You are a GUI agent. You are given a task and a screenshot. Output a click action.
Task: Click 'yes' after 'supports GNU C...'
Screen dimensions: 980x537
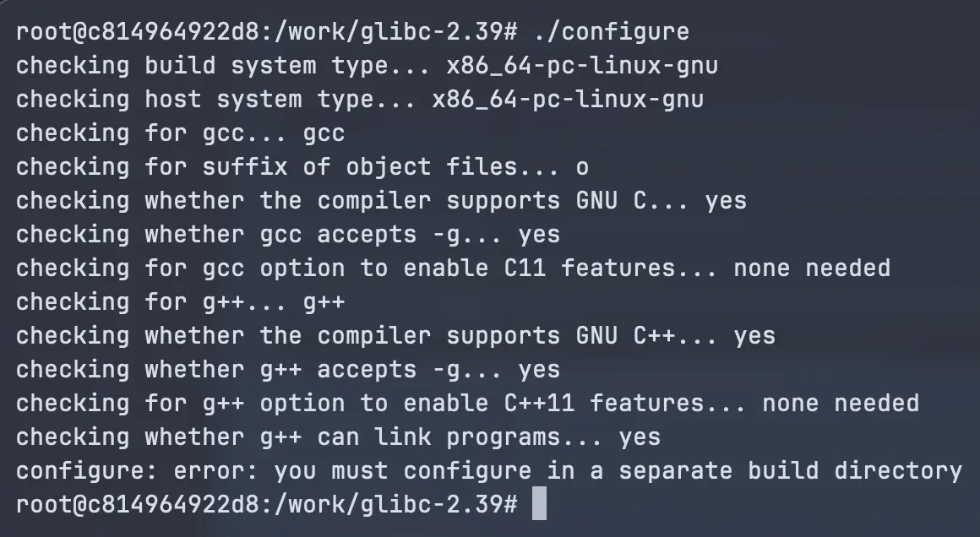pos(726,200)
